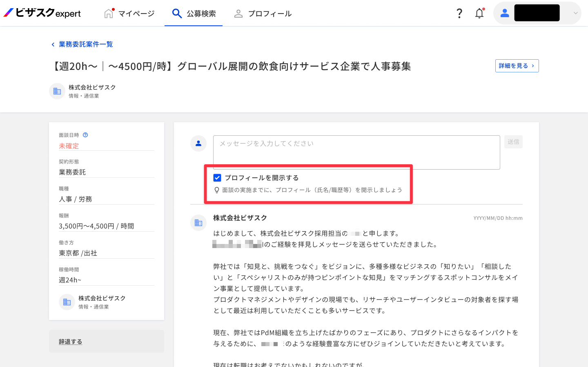Click the building icon in the sidebar card
This screenshot has height=367, width=588.
(67, 302)
